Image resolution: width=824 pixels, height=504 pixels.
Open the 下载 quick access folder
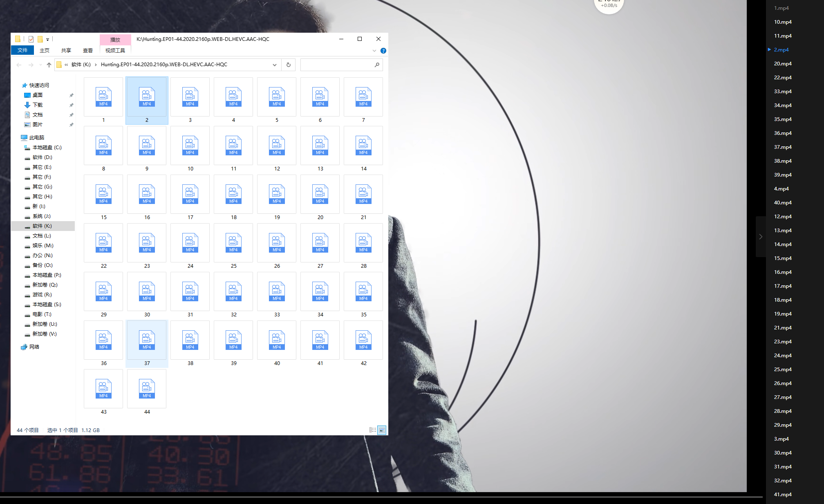(38, 105)
